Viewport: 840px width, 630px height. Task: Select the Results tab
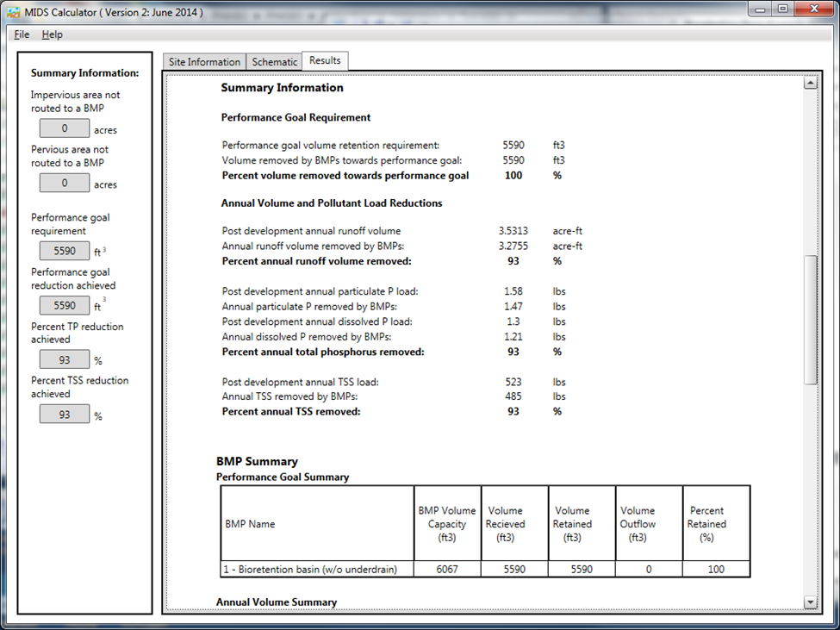click(325, 60)
